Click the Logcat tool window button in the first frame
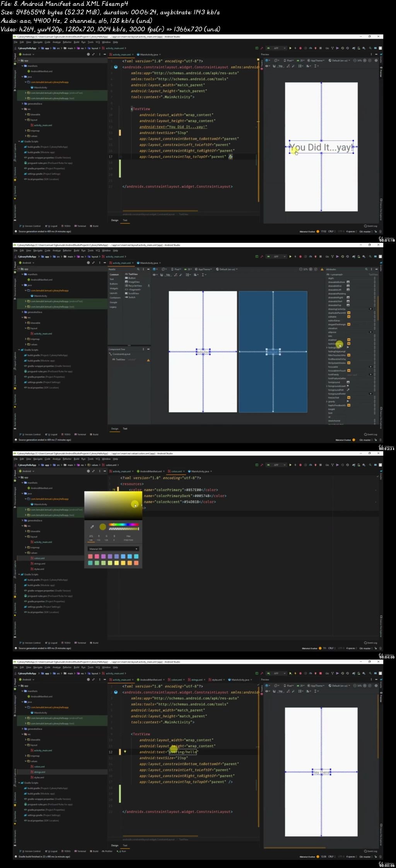The image size is (396, 868). click(51, 226)
